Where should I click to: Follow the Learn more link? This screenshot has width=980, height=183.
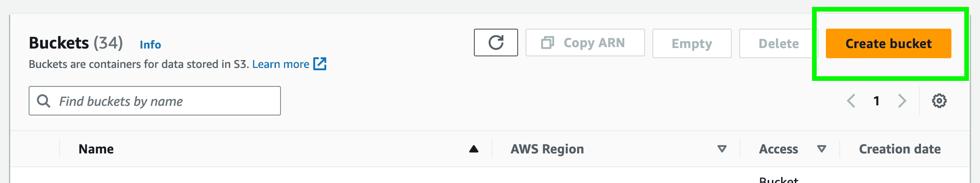coord(281,64)
